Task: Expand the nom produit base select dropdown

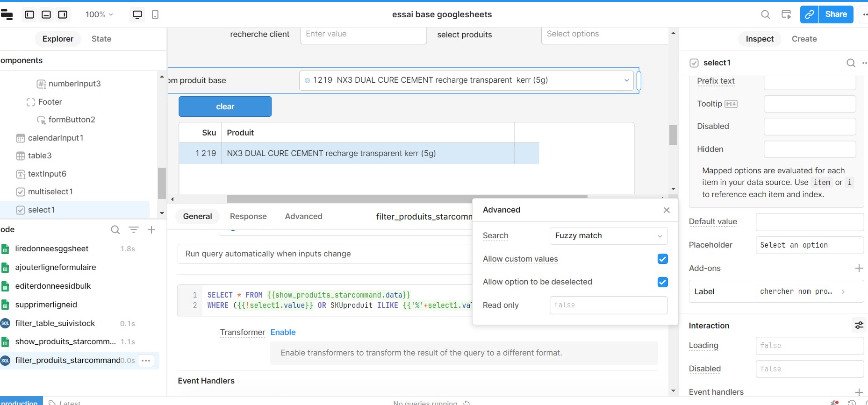Action: (x=626, y=80)
